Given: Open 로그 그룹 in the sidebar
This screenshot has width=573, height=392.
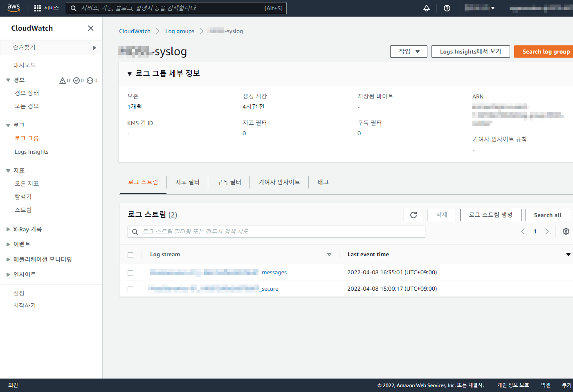Looking at the screenshot, I should point(27,138).
